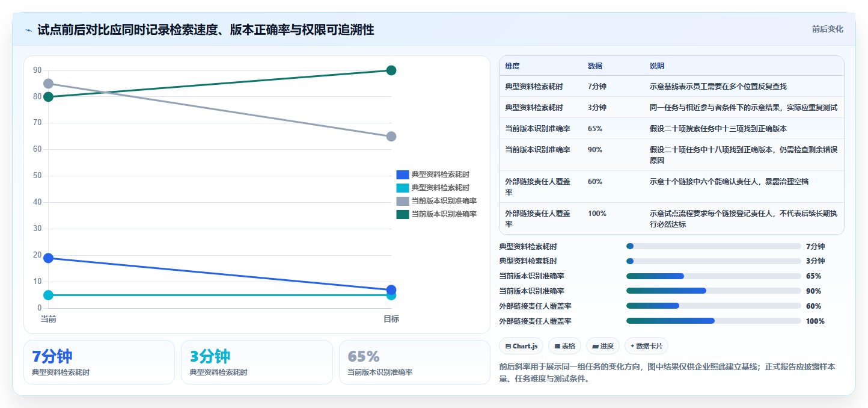The width and height of the screenshot is (868, 408).
Task: Click the gray data point at 目标 (65)
Action: tap(391, 137)
